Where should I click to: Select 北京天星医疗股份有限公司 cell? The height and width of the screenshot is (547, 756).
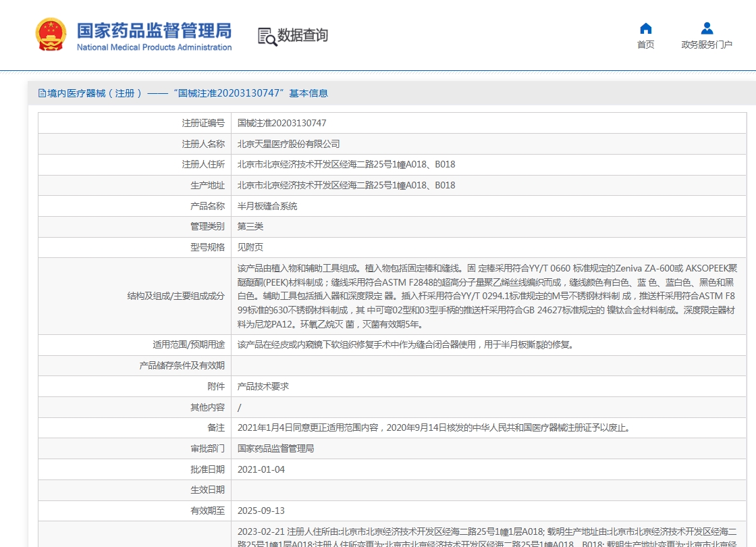(x=288, y=145)
